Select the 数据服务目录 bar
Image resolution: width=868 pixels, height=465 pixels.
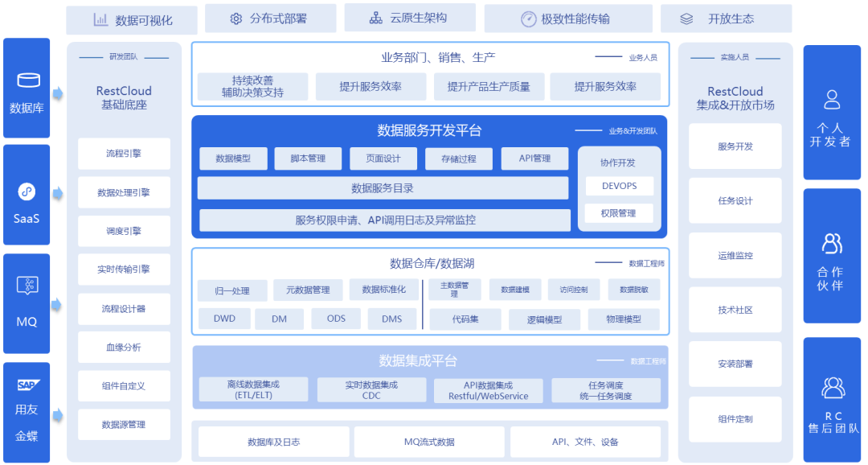point(383,188)
